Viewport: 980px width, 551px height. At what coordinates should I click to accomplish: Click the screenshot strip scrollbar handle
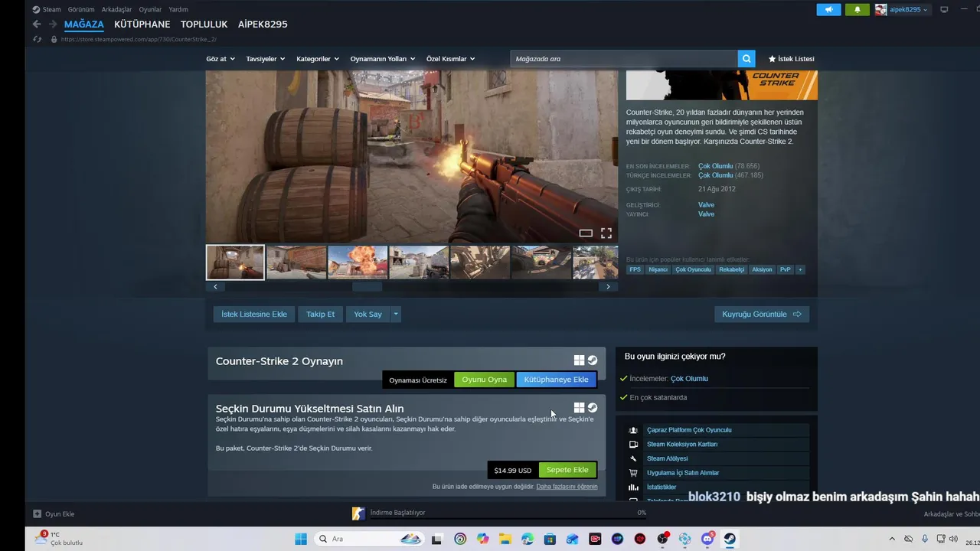click(x=367, y=287)
